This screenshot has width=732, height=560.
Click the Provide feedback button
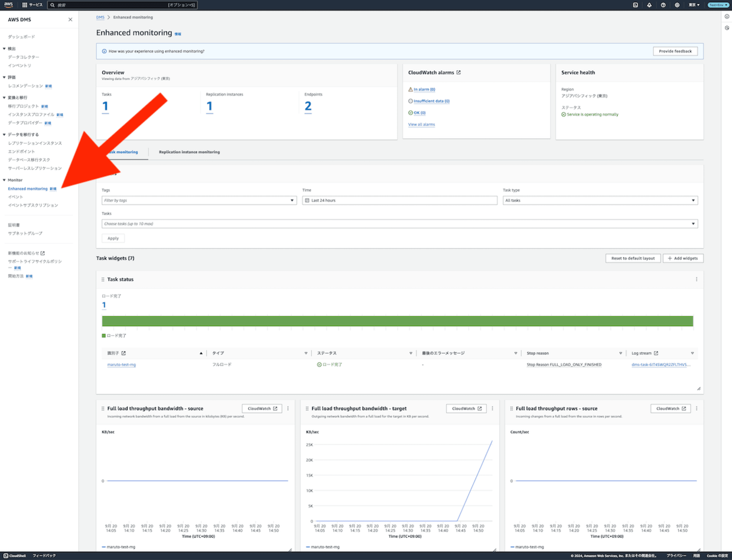pyautogui.click(x=675, y=51)
